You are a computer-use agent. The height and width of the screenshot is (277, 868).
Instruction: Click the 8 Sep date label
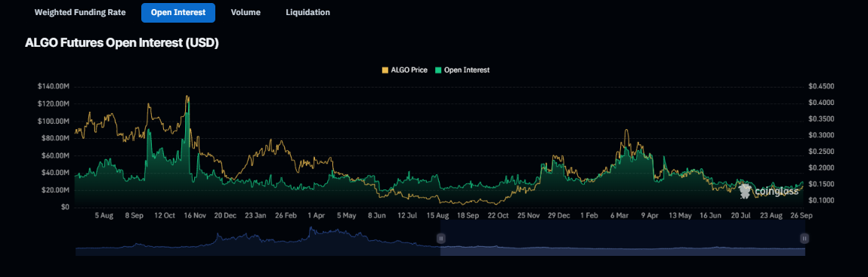(x=134, y=216)
